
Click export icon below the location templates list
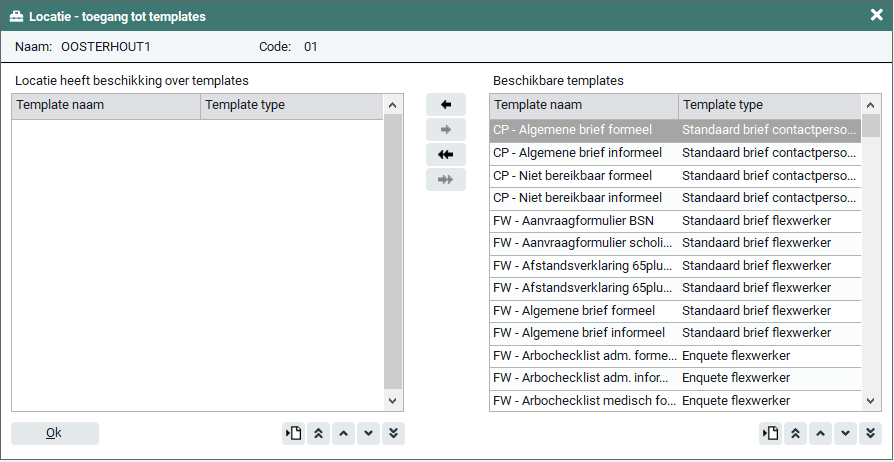(293, 433)
